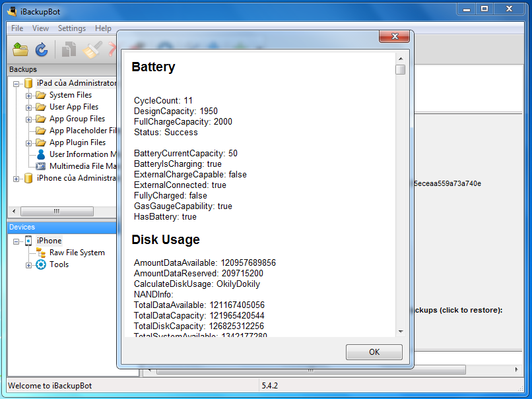Select the System Files tree label
The image size is (532, 399).
(x=71, y=95)
